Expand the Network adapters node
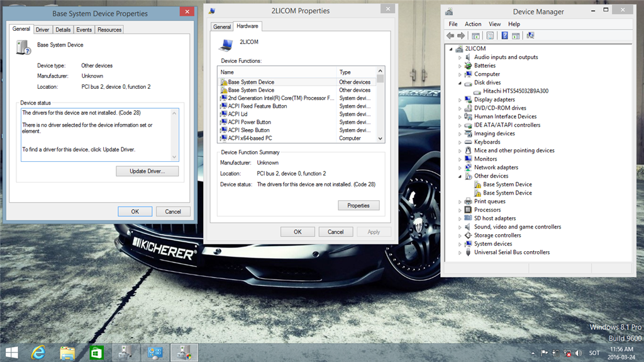The image size is (644, 362). coord(460,167)
